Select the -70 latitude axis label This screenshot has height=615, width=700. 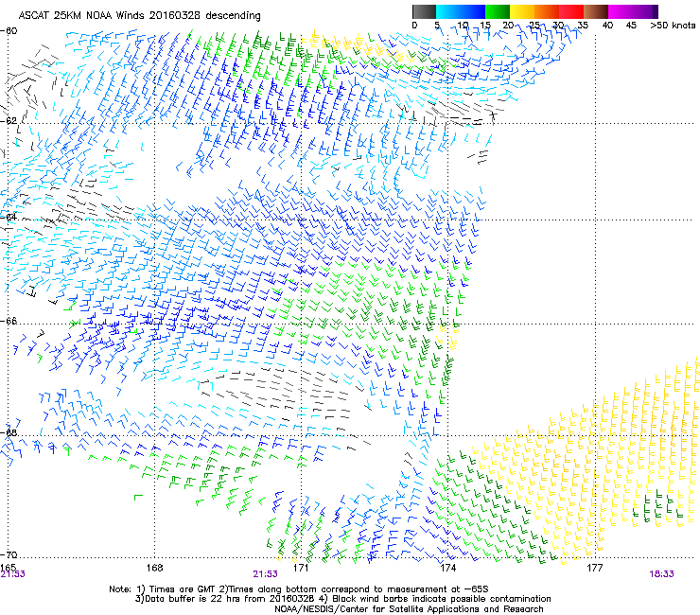(9, 554)
